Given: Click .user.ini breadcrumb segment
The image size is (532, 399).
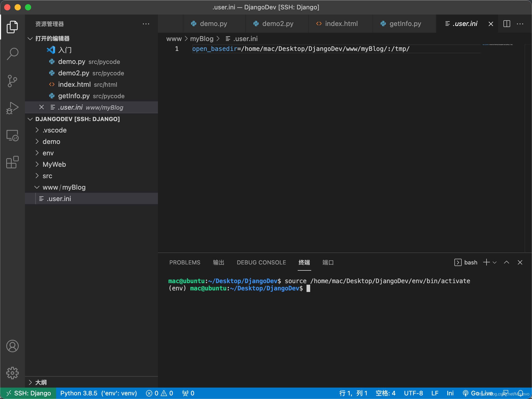Looking at the screenshot, I should [x=242, y=39].
